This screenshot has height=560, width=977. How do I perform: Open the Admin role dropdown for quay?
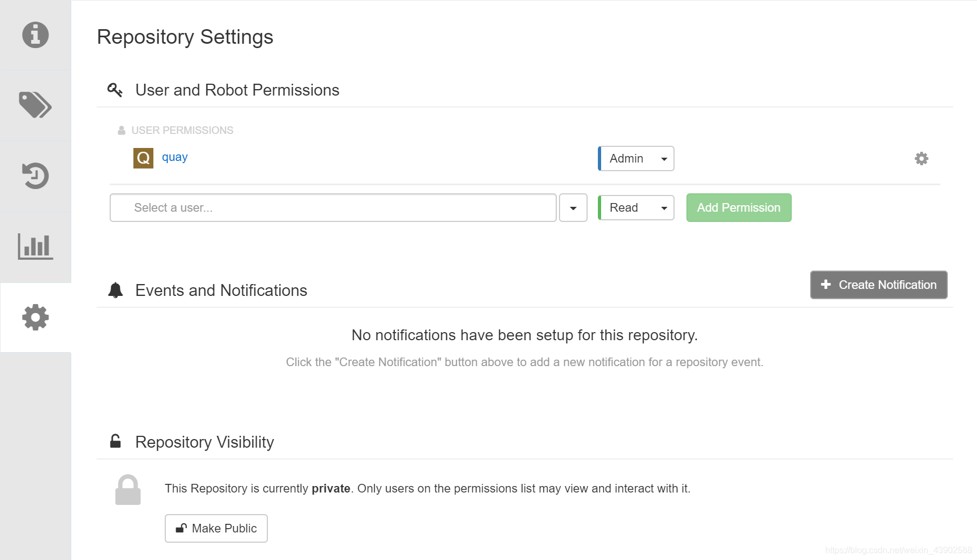636,159
